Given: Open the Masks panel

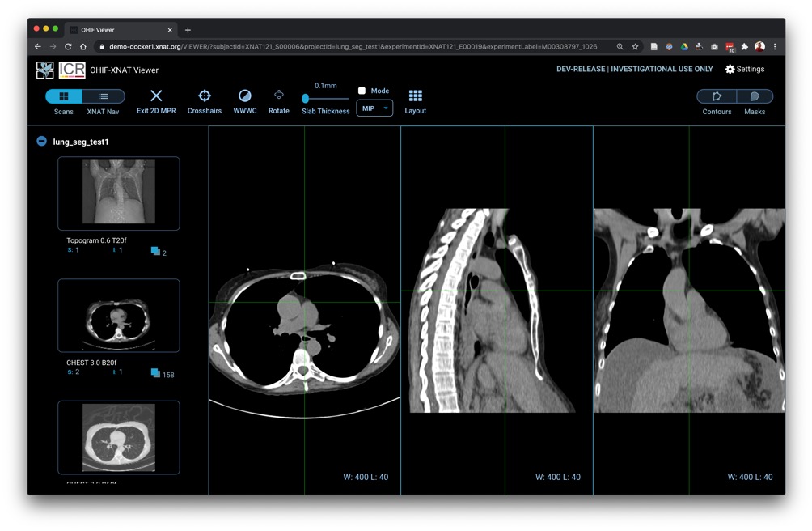Looking at the screenshot, I should [755, 96].
